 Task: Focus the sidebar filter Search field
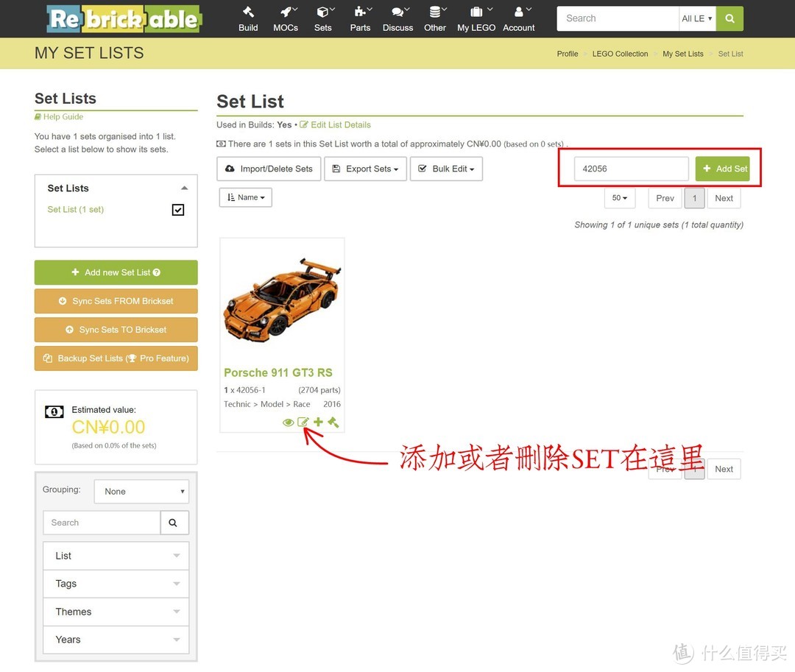(102, 523)
